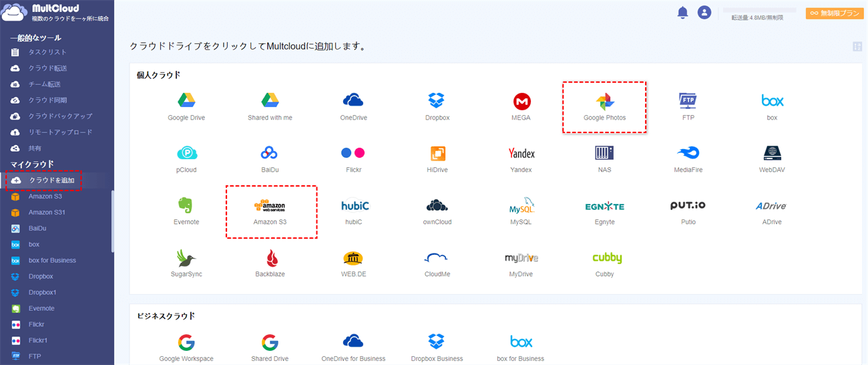
Task: Choose Shared Drive business cloud
Action: [270, 348]
